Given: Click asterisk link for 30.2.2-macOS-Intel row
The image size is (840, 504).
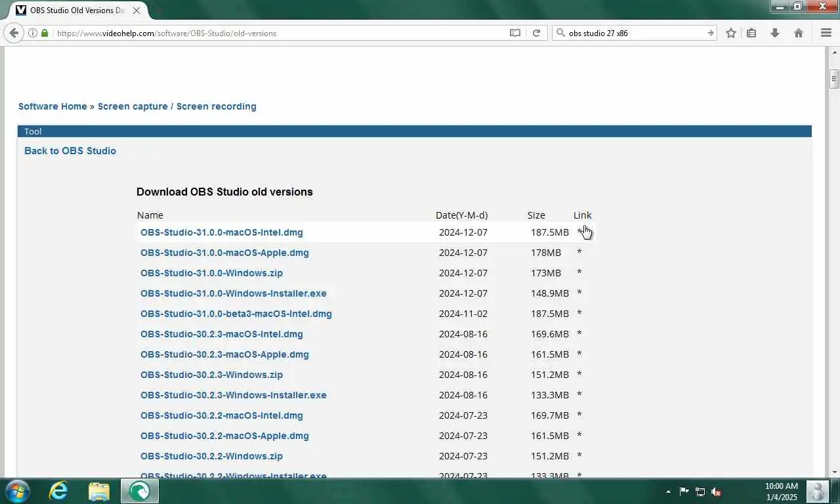Looking at the screenshot, I should point(579,416).
